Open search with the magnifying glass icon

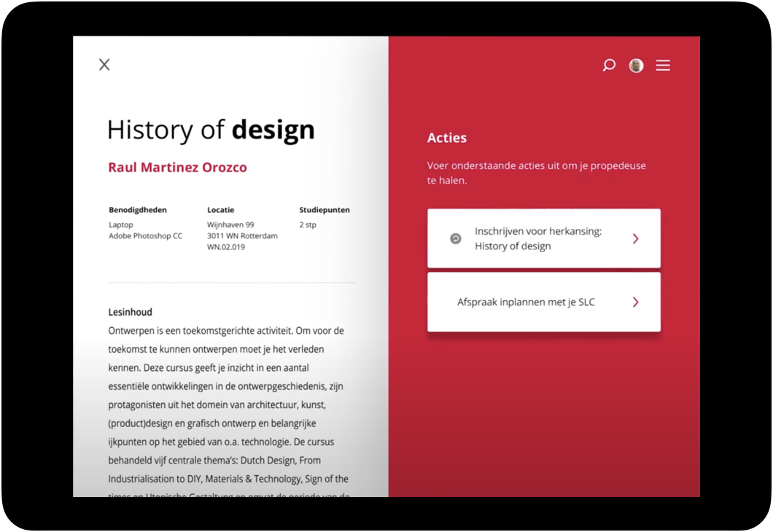pyautogui.click(x=609, y=66)
